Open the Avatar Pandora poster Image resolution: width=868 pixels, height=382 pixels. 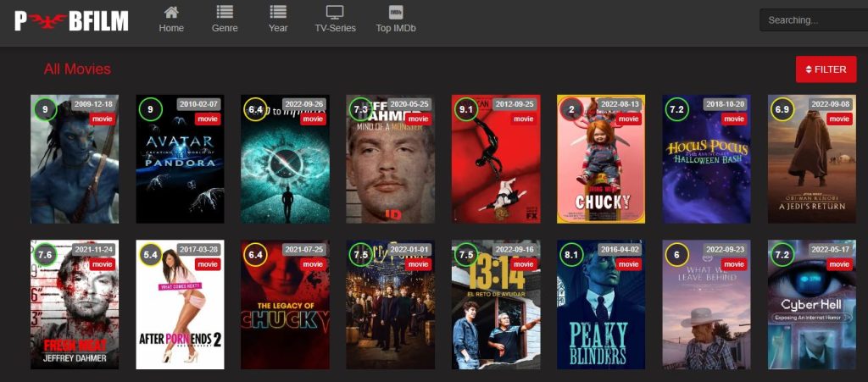[180, 159]
